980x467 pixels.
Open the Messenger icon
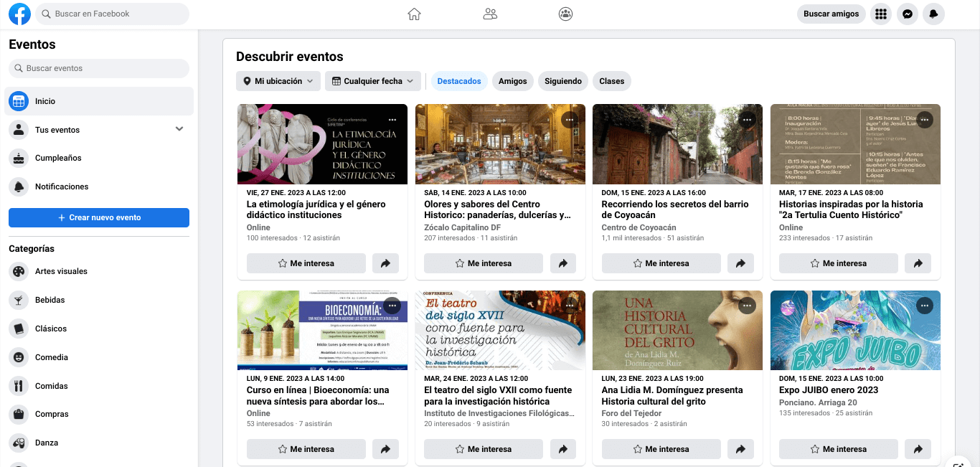point(907,14)
